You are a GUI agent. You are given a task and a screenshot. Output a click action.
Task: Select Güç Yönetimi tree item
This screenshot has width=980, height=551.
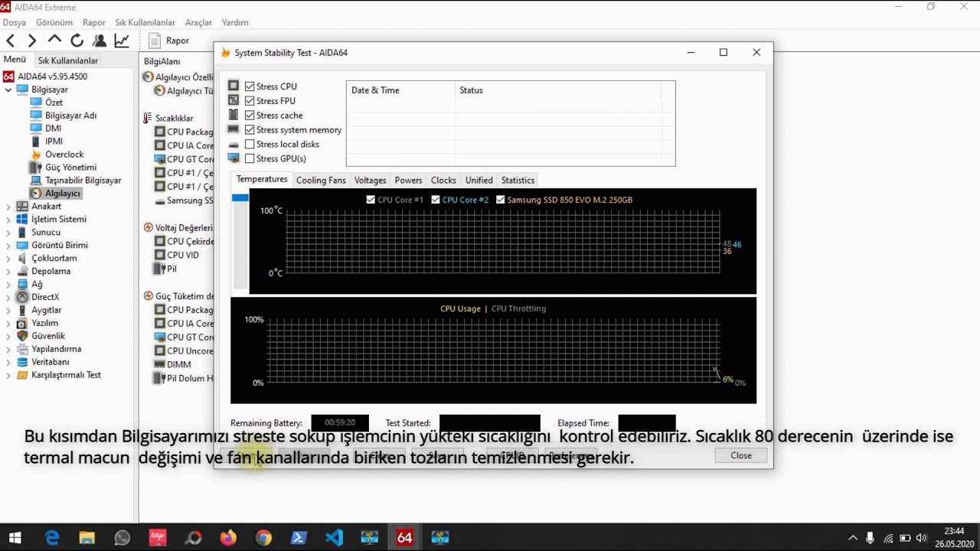pyautogui.click(x=70, y=168)
